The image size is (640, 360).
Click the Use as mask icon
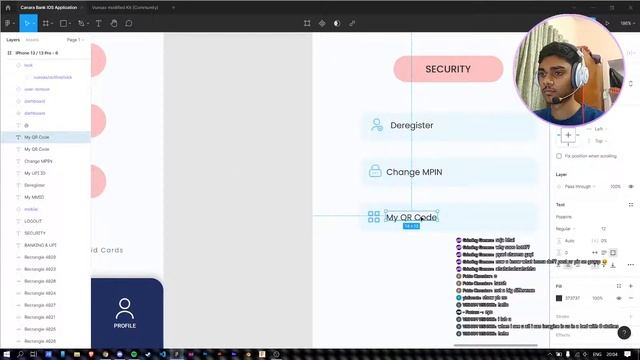click(x=337, y=23)
